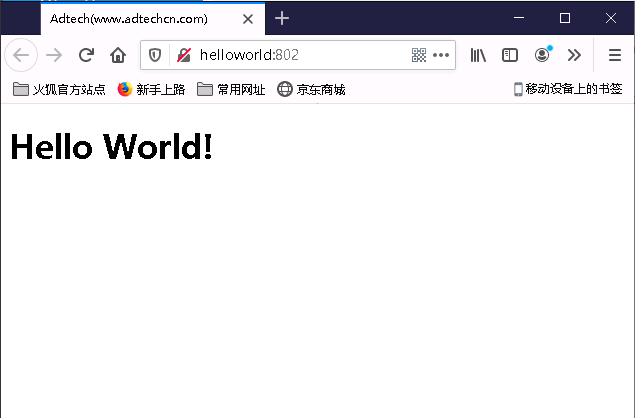Click the back navigation arrow
Screen dimensions: 635x418
(21, 55)
